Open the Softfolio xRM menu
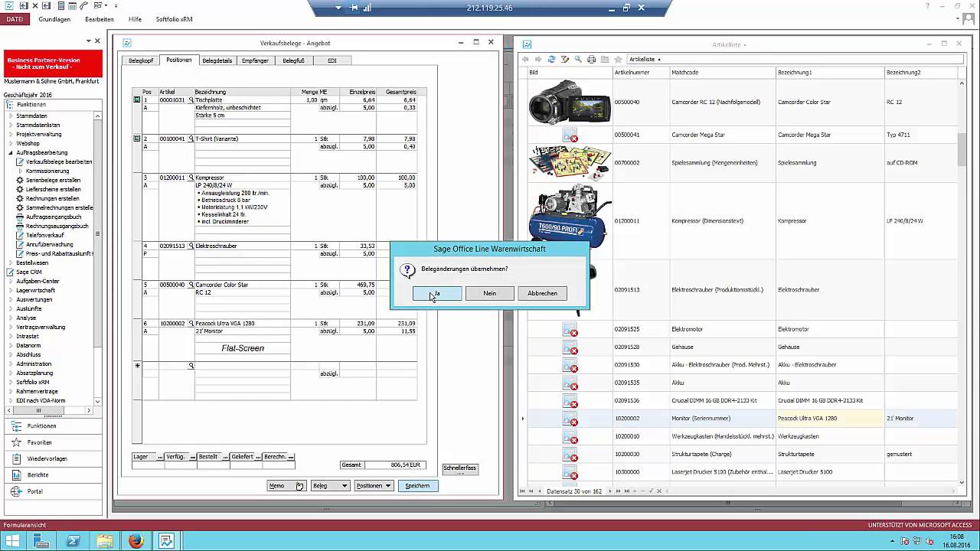Image resolution: width=980 pixels, height=551 pixels. (x=174, y=19)
